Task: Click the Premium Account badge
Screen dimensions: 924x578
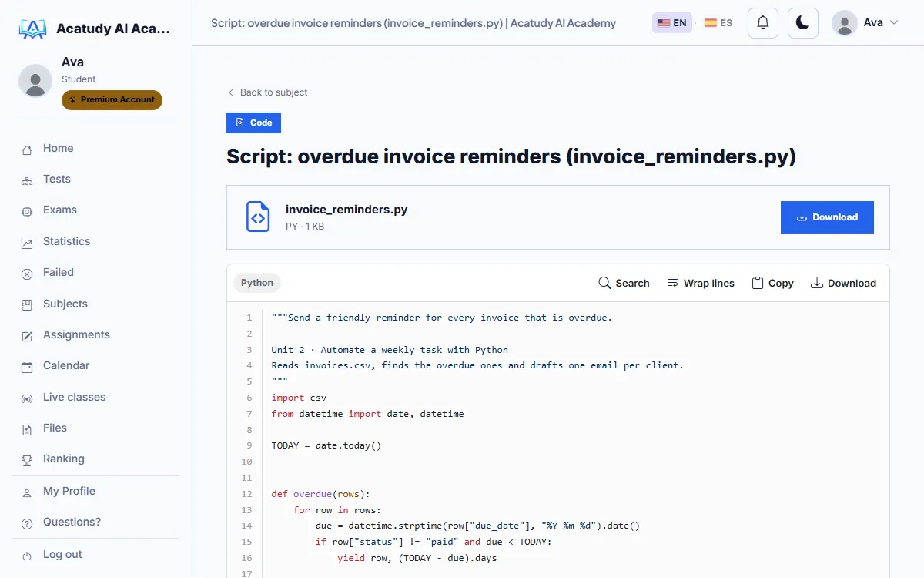Action: (x=112, y=100)
